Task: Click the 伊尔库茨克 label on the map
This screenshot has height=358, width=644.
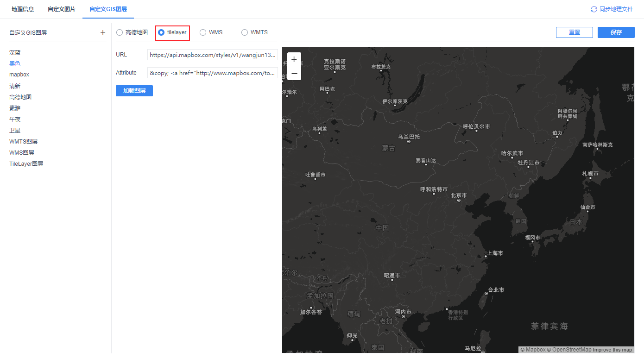Action: pyautogui.click(x=395, y=101)
